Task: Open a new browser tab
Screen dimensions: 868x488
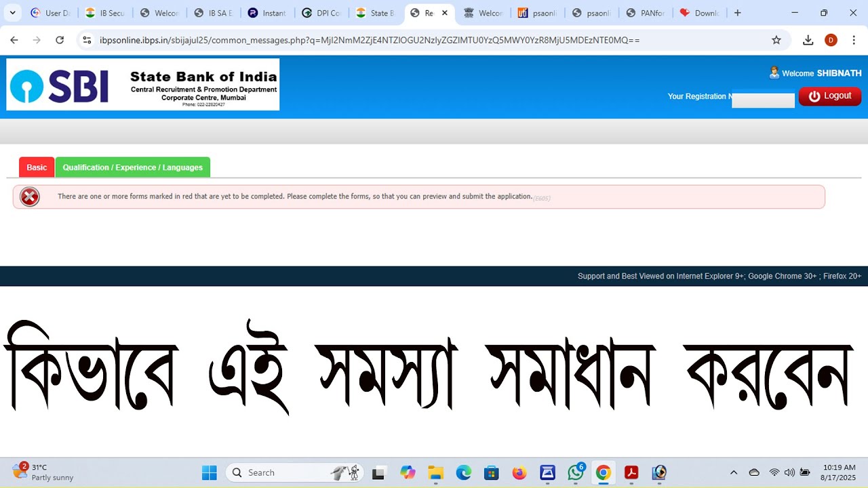Action: click(738, 13)
